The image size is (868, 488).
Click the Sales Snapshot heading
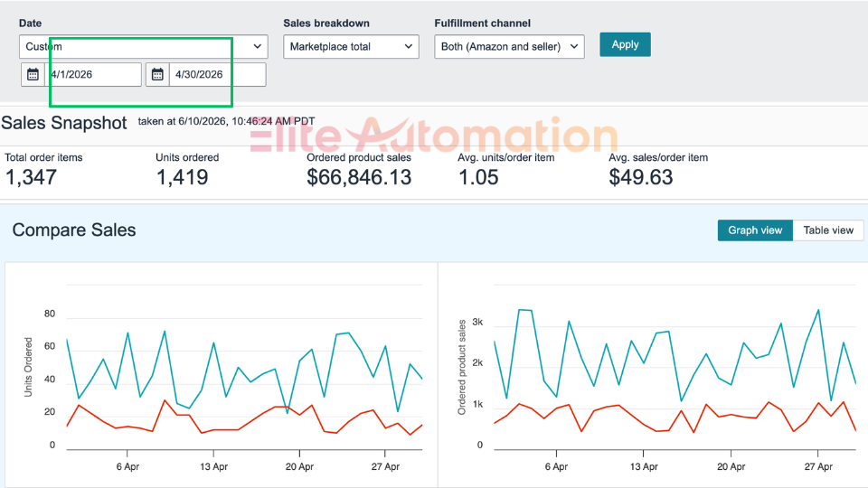click(x=64, y=123)
